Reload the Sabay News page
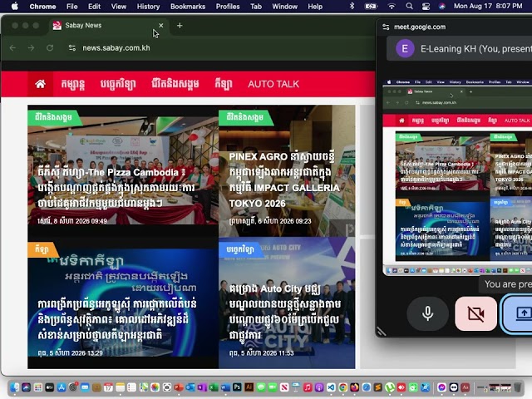532x399 pixels. (x=50, y=48)
